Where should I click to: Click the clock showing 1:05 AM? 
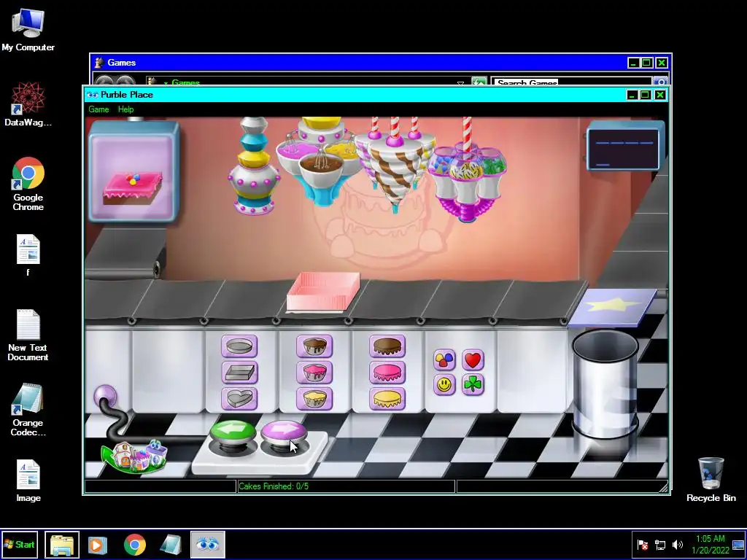point(711,539)
